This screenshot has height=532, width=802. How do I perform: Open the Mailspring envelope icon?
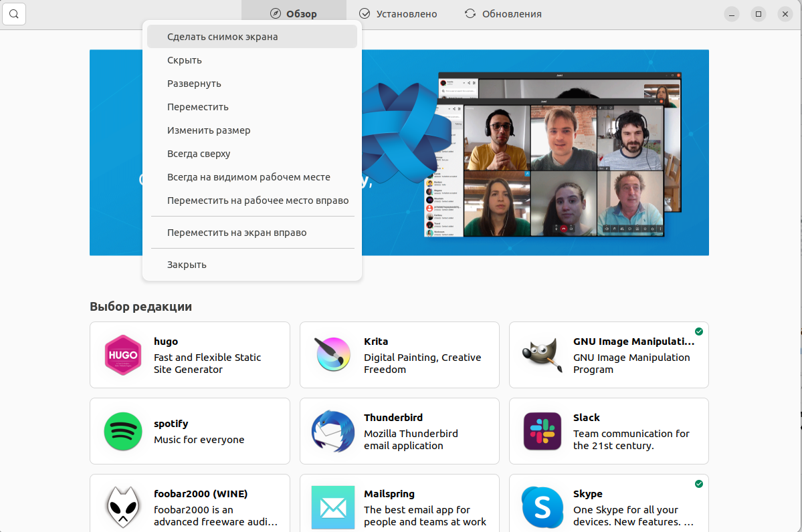point(333,507)
